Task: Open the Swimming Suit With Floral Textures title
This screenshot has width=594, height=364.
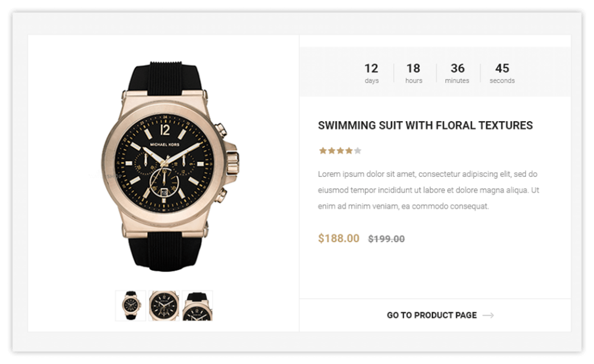Action: [425, 125]
